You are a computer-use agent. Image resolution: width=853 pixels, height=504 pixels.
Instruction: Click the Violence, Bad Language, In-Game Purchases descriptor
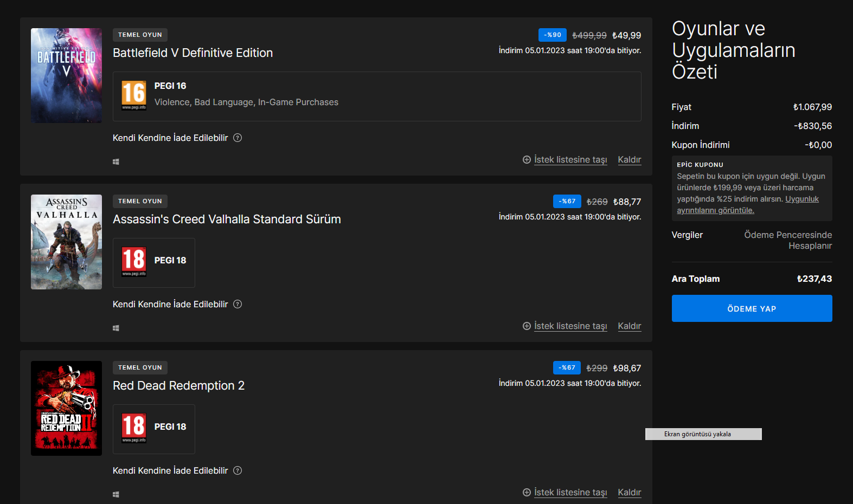coord(246,102)
